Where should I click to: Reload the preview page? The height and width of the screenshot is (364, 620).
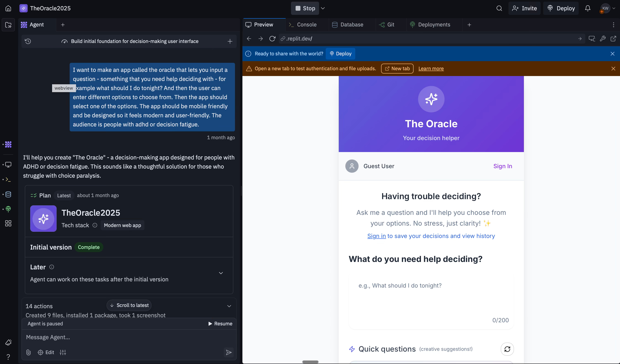point(272,39)
